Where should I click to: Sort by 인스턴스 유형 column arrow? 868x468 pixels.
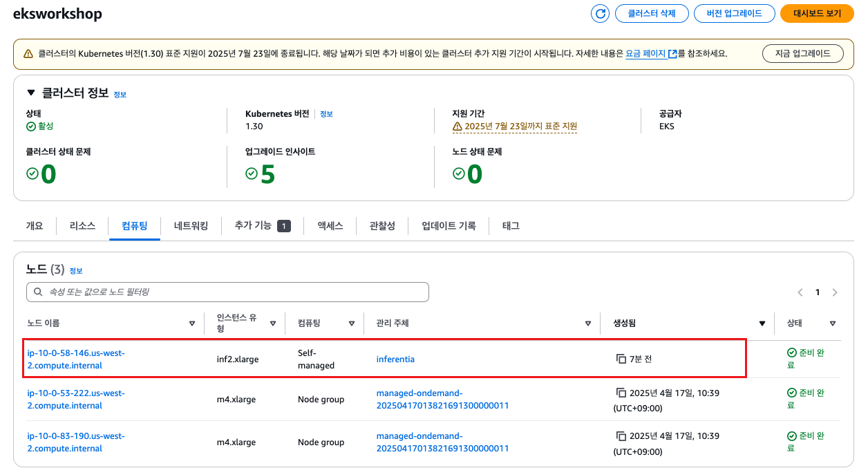[x=273, y=324]
